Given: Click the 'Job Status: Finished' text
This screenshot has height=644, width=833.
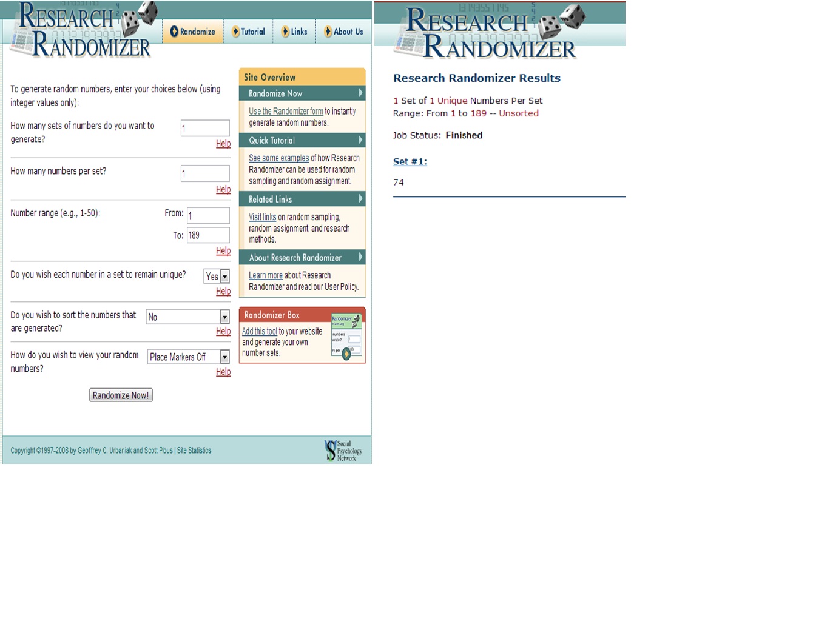Looking at the screenshot, I should click(x=437, y=135).
